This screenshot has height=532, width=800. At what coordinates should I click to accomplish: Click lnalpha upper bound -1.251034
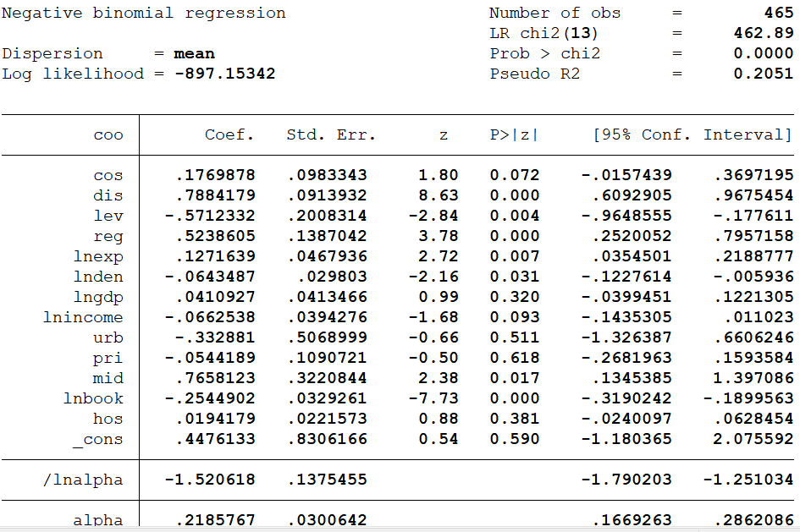coord(748,480)
